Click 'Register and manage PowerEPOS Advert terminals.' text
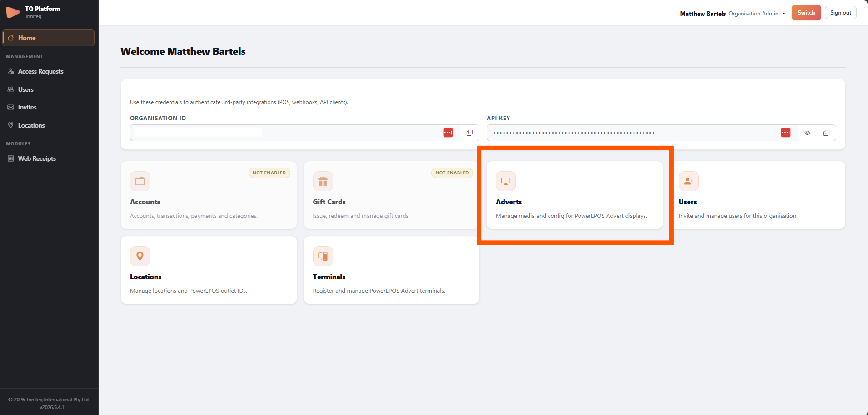The image size is (868, 415). [x=379, y=291]
